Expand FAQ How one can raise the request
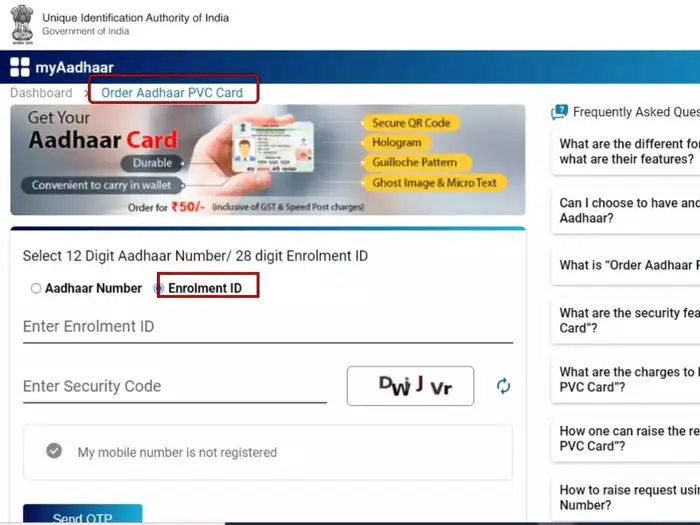This screenshot has height=525, width=700. coord(625,438)
